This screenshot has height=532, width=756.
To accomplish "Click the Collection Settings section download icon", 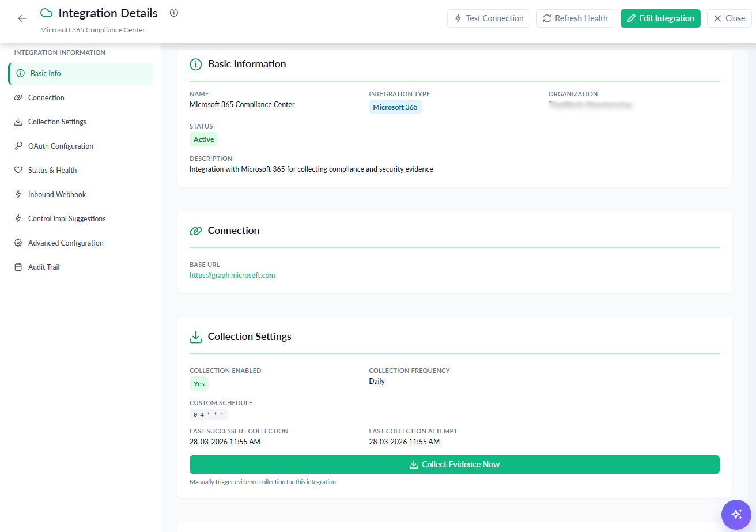I will (x=196, y=337).
